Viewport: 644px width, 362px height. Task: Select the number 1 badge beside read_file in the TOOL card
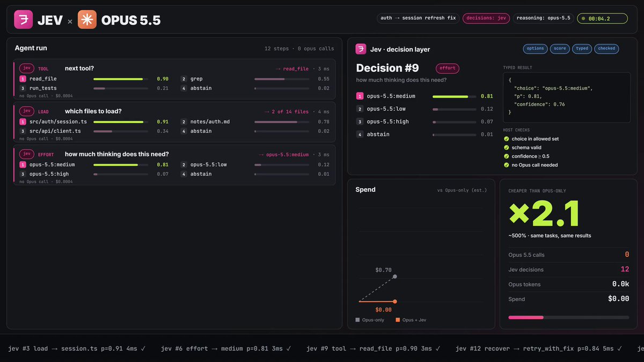click(x=23, y=79)
